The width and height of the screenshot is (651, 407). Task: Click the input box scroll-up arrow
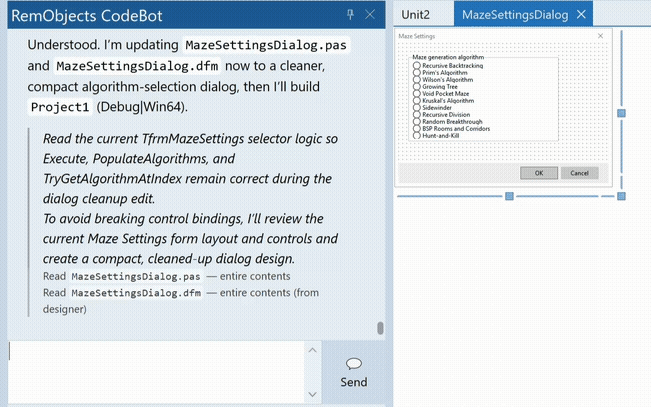pos(313,351)
